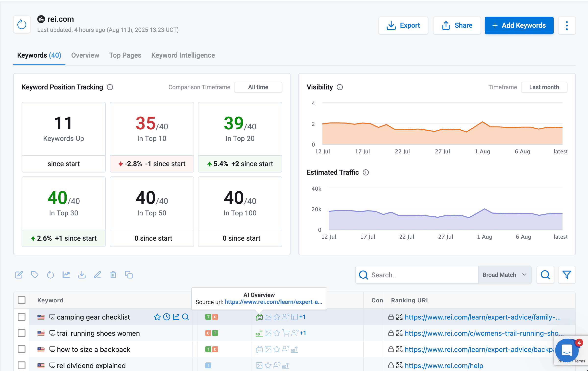Screen dimensions: 588x371
Task: Click the Keyword column header
Action: coord(50,300)
